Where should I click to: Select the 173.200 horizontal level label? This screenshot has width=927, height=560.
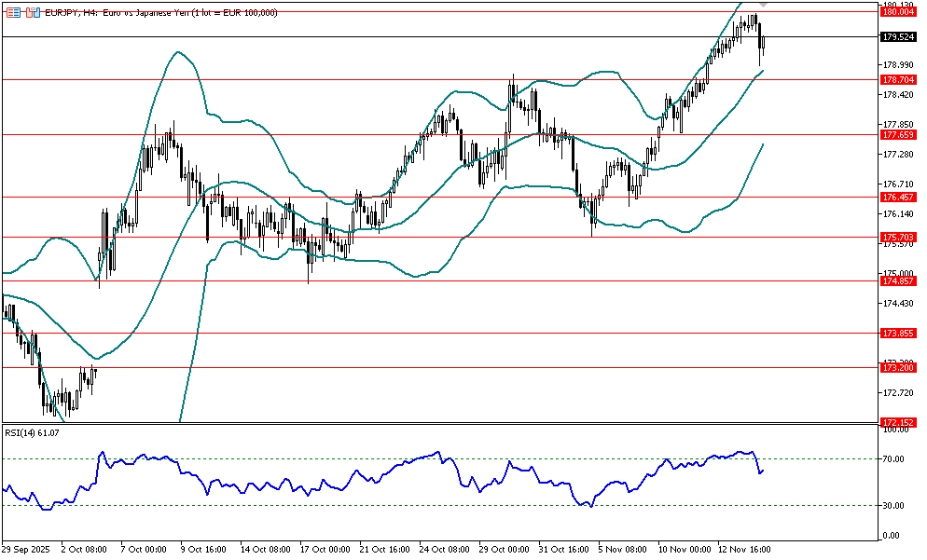[896, 368]
